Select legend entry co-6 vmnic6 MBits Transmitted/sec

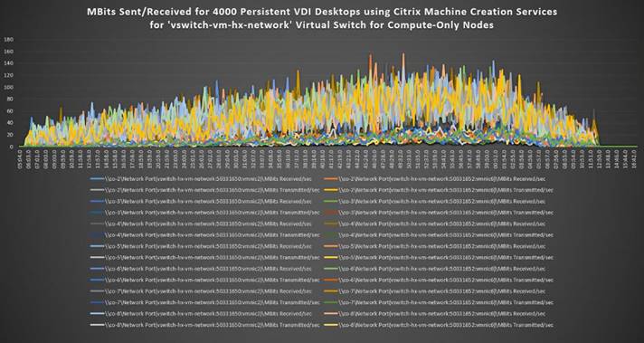(x=439, y=281)
